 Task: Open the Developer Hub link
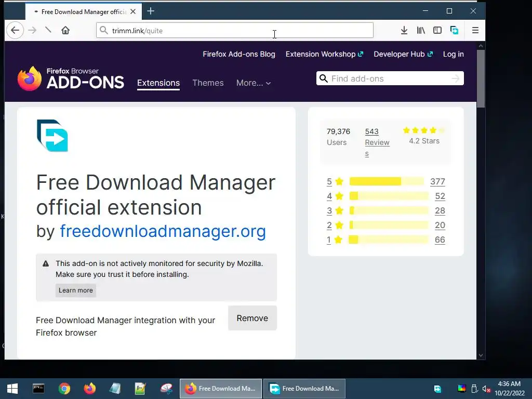403,54
